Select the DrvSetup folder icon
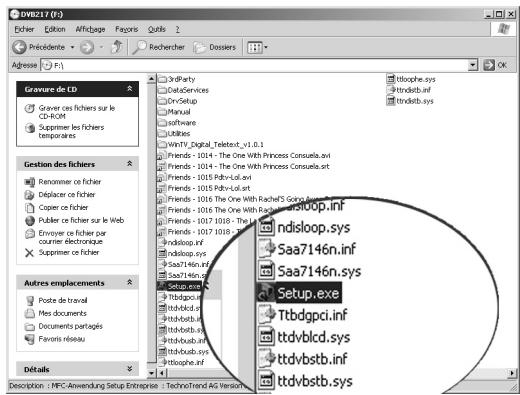The width and height of the screenshot is (520, 395). pyautogui.click(x=162, y=101)
